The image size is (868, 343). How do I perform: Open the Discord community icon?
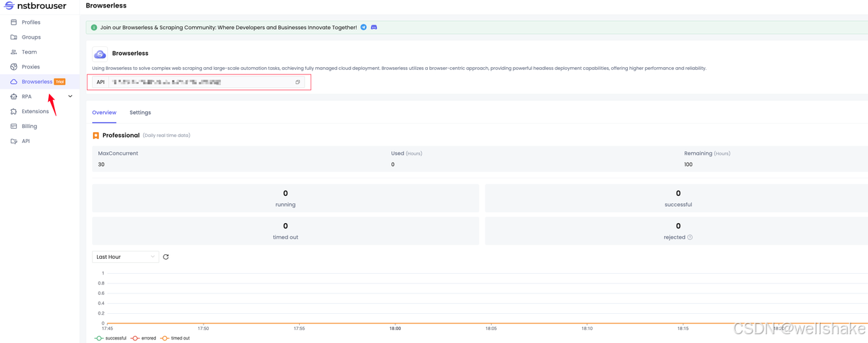(374, 28)
